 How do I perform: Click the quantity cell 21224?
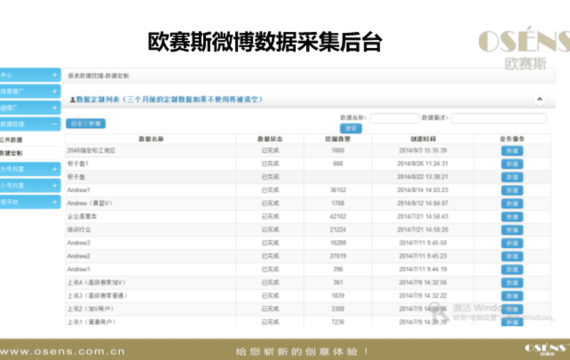[338, 229]
